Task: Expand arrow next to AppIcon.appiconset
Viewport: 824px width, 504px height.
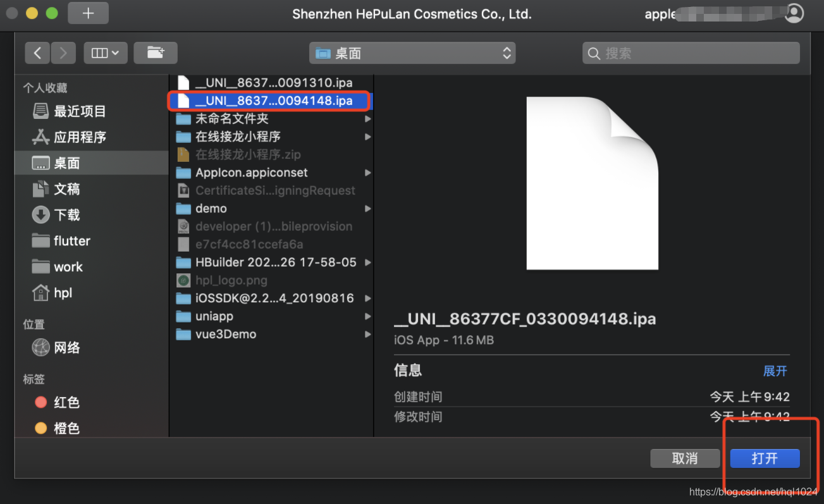Action: click(367, 173)
